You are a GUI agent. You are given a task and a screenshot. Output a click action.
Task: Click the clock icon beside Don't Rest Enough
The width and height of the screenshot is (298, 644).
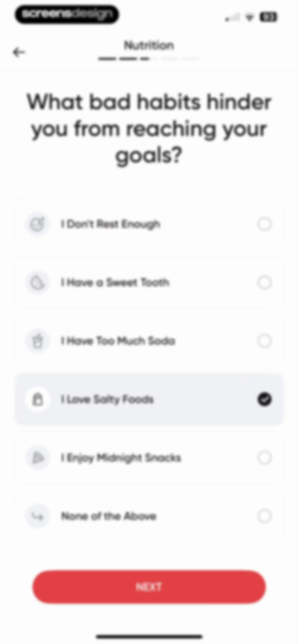37,224
